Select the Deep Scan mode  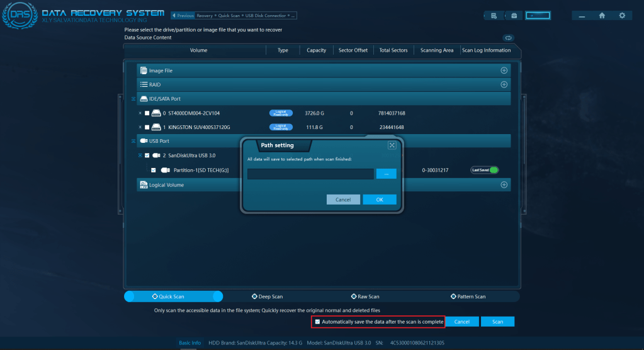click(268, 296)
